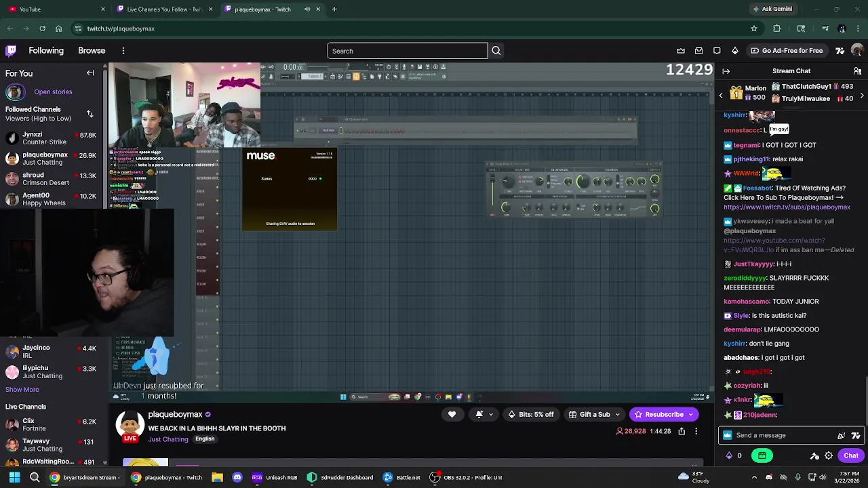Click the 7TV emote icon in chat box
Screen dimensions: 868x488
[856, 435]
